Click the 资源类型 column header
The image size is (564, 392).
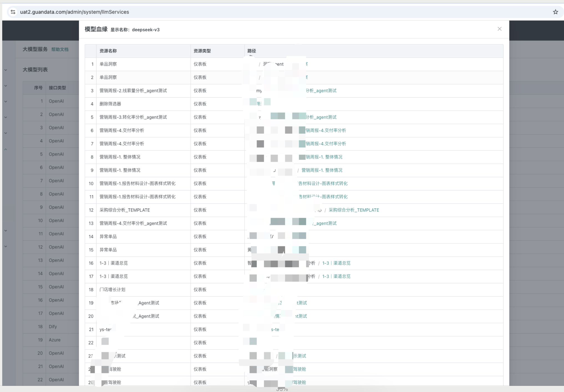coord(202,51)
